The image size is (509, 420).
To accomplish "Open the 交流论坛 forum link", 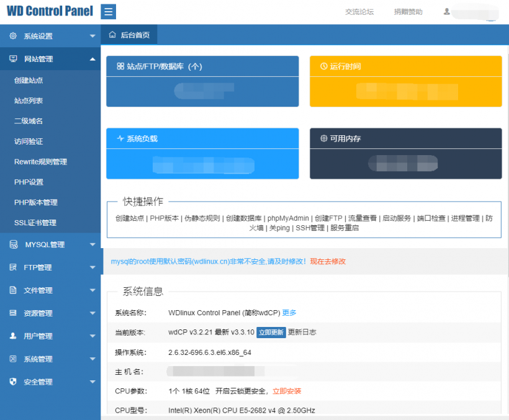I will click(x=359, y=12).
